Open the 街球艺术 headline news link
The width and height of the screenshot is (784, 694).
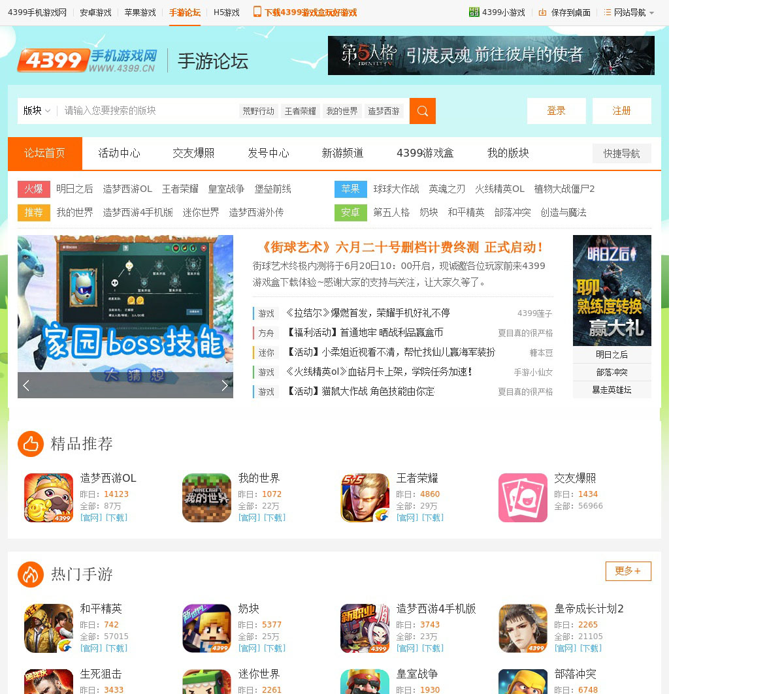pos(401,247)
